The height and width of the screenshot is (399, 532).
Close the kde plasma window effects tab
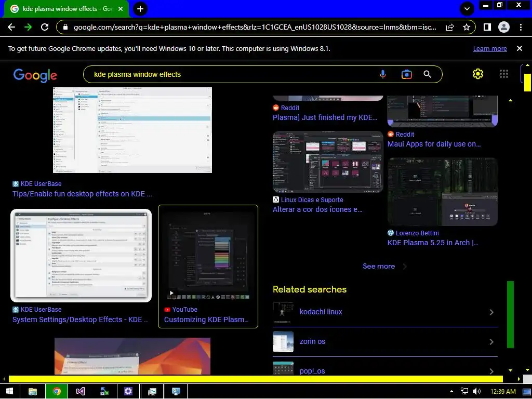click(x=121, y=9)
